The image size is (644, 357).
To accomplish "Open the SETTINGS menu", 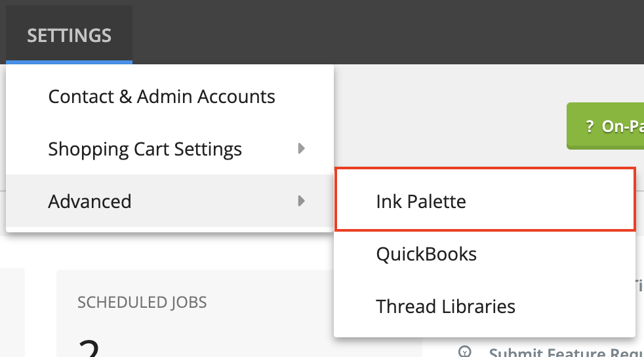I will click(x=70, y=35).
